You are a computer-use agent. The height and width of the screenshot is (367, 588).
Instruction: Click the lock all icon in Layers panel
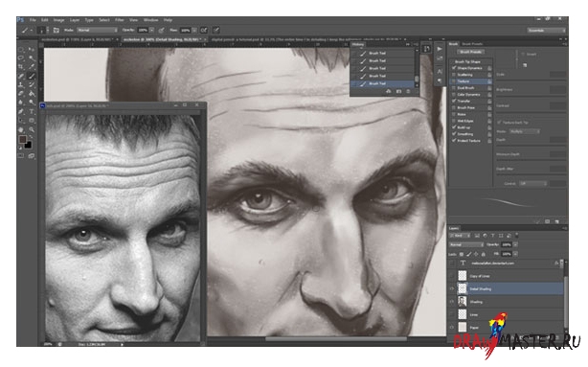484,254
